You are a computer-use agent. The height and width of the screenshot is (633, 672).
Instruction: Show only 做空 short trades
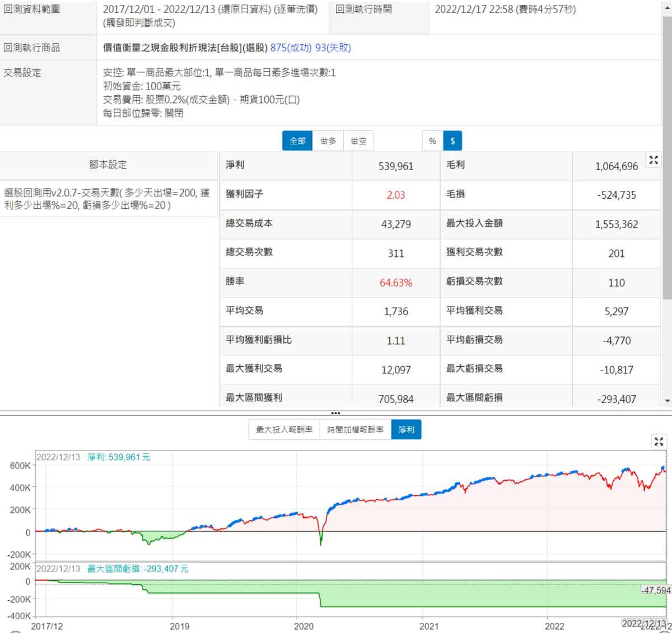click(x=358, y=141)
